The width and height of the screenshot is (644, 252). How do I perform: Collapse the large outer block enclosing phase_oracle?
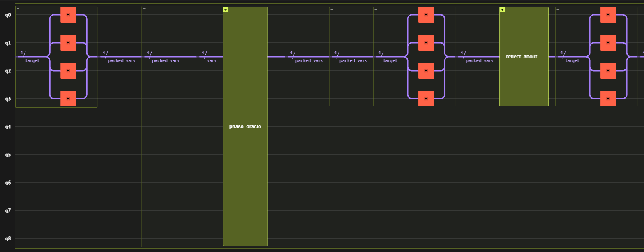[144, 9]
